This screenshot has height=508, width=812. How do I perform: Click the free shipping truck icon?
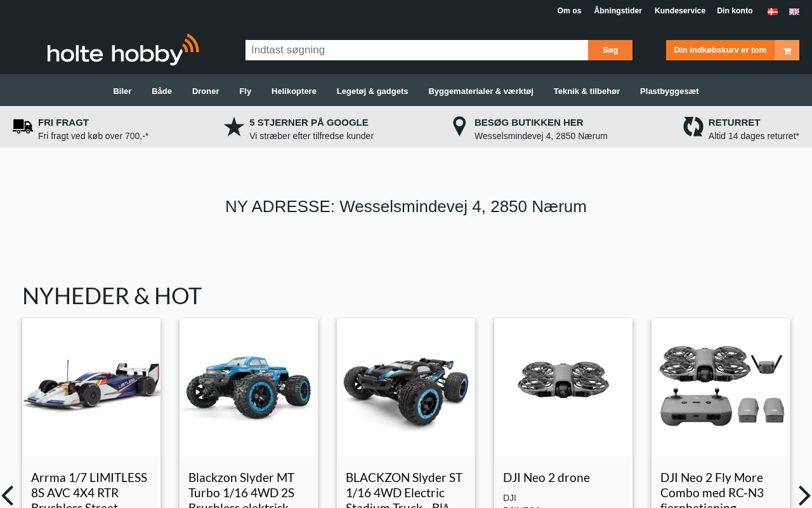[23, 126]
